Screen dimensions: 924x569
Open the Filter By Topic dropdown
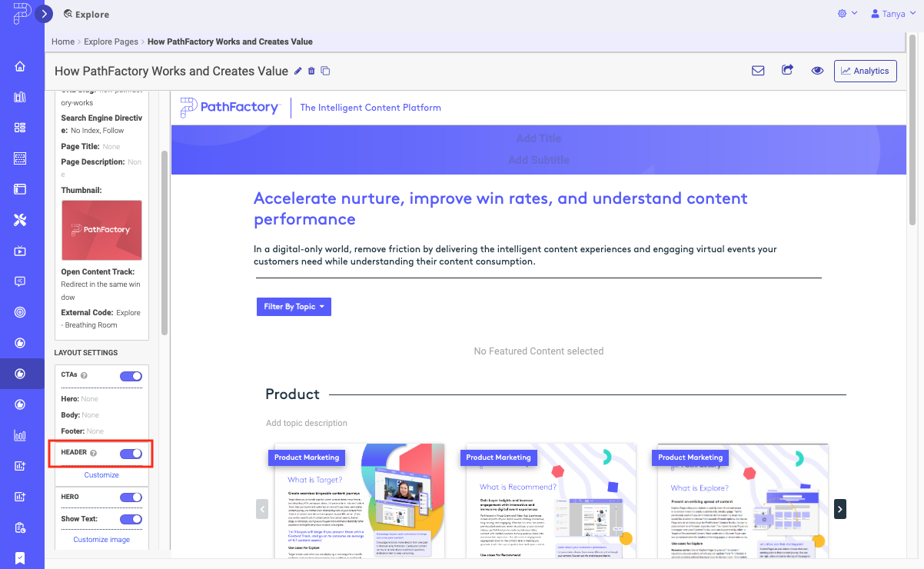(x=294, y=306)
